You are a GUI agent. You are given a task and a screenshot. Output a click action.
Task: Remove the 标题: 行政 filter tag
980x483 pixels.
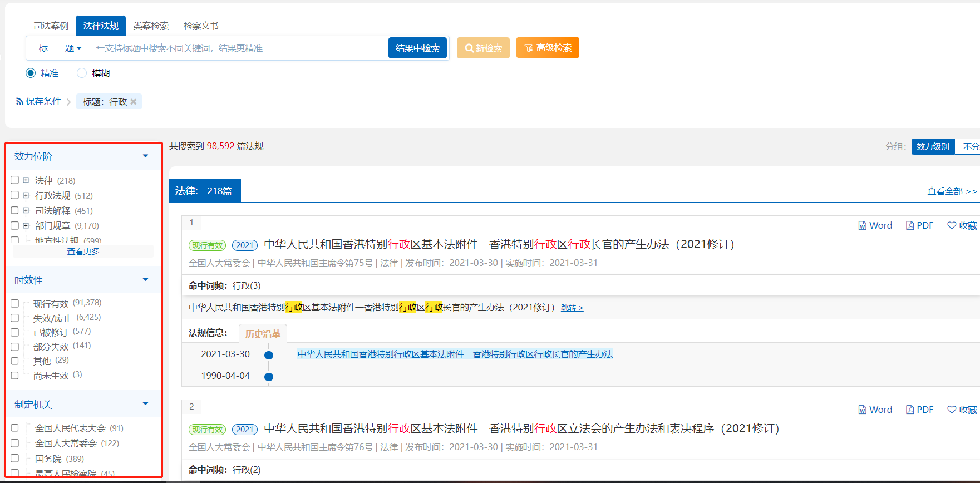coord(134,102)
